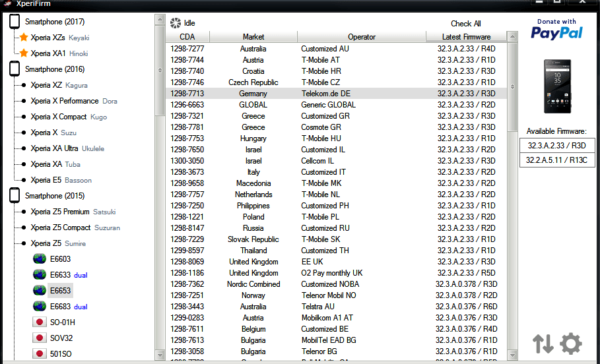Collapse the Smartphone (2015) group label
The image size is (600, 364).
click(x=55, y=196)
